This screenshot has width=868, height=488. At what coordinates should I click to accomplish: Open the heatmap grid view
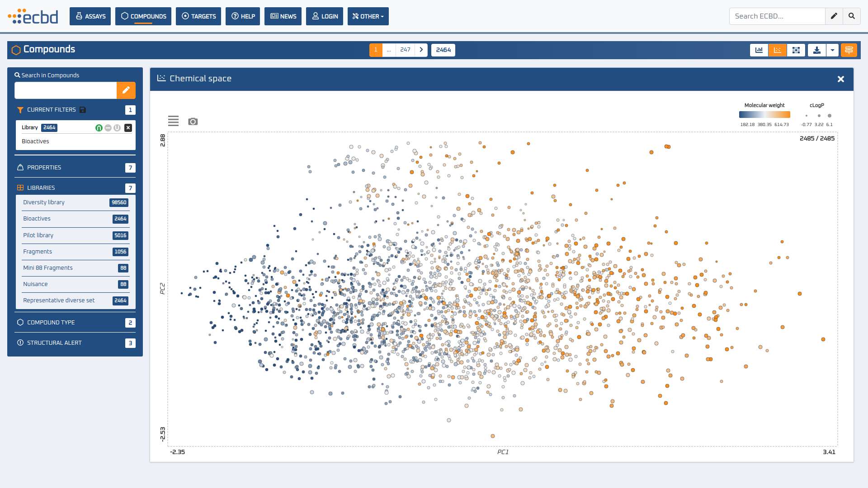[x=796, y=50]
